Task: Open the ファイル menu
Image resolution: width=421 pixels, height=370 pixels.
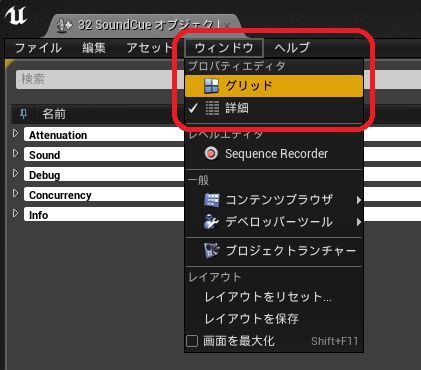Action: (38, 48)
